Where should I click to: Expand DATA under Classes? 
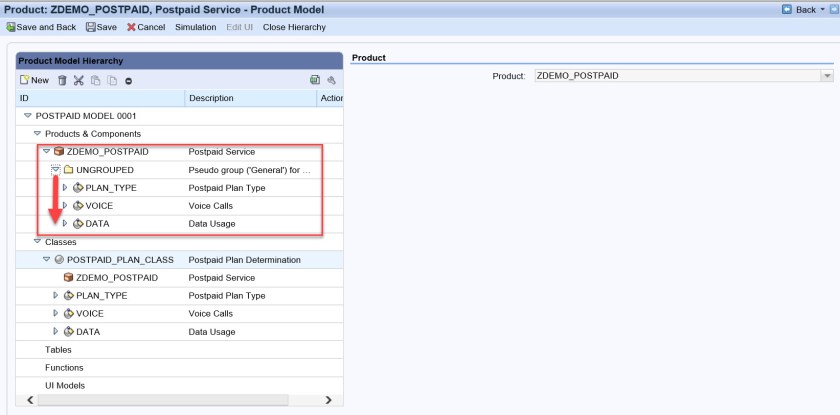point(56,331)
